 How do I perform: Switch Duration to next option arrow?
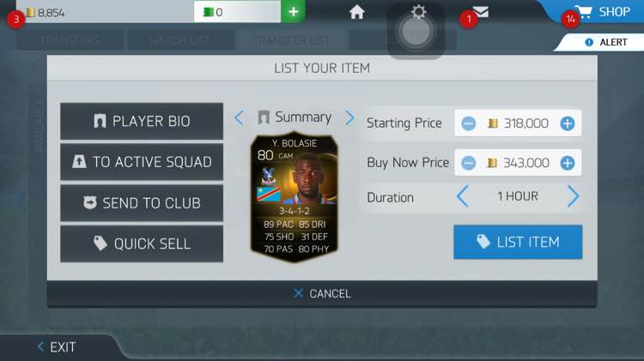click(x=573, y=196)
